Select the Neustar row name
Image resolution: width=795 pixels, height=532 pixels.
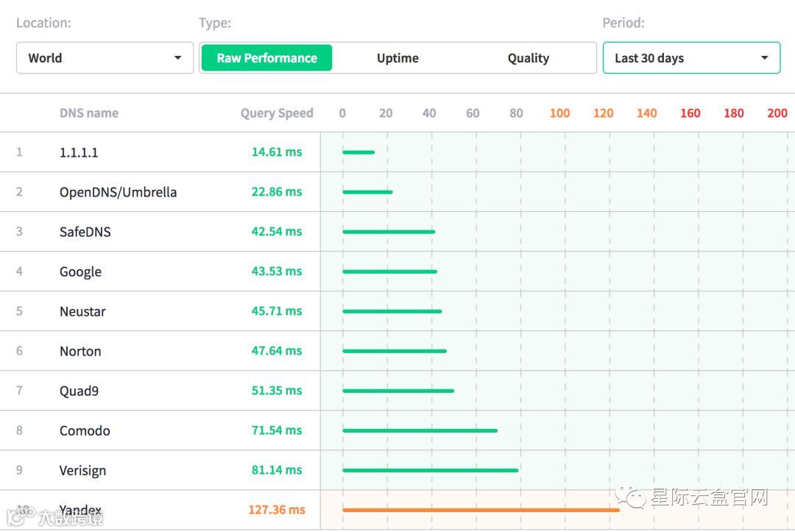coord(82,311)
